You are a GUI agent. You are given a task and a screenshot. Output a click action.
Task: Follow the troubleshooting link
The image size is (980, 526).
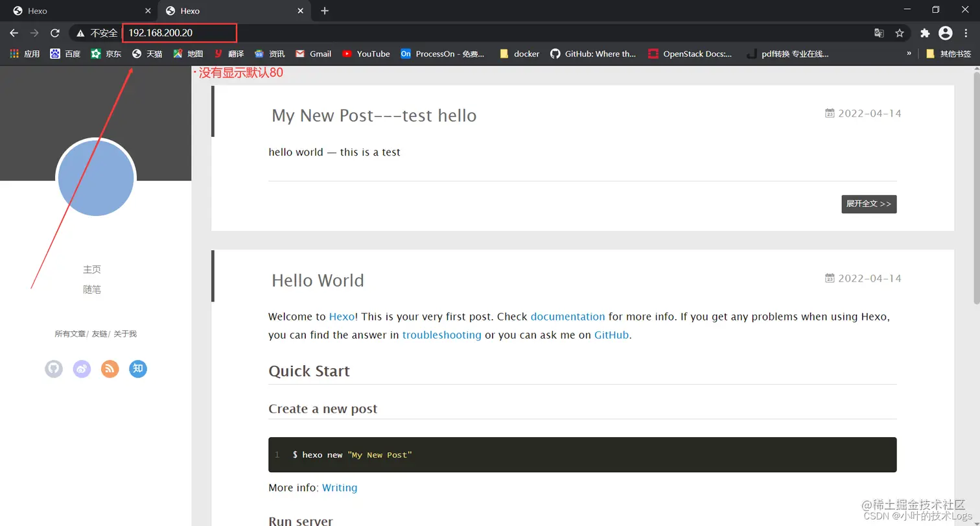(x=442, y=335)
